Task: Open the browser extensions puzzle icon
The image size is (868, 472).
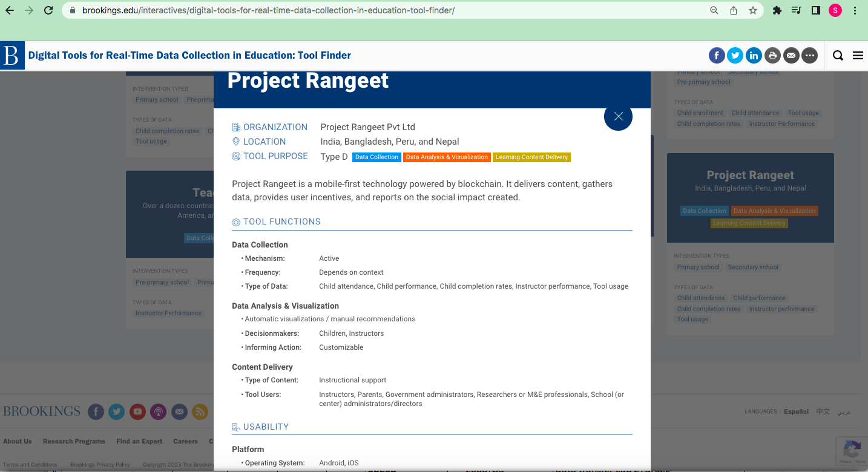Action: (x=777, y=10)
